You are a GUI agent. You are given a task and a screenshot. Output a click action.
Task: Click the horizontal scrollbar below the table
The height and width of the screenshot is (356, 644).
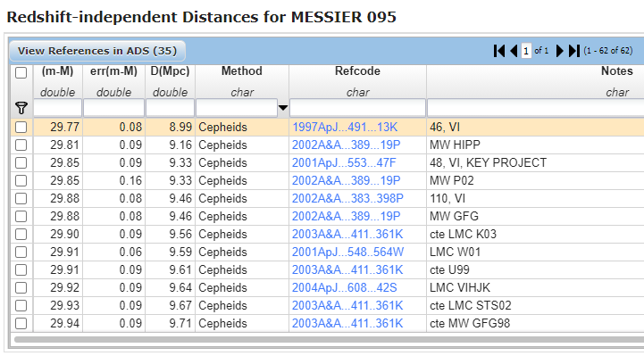(329, 339)
